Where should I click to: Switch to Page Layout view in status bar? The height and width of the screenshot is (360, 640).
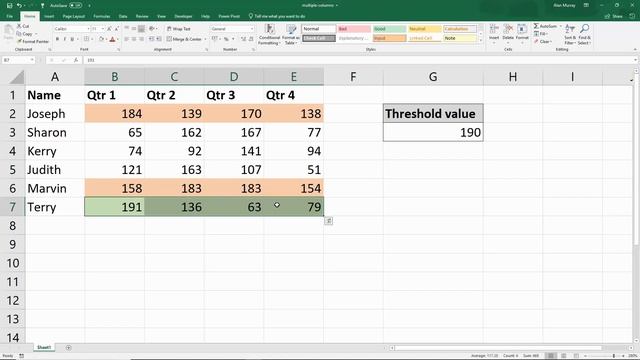(x=564, y=356)
